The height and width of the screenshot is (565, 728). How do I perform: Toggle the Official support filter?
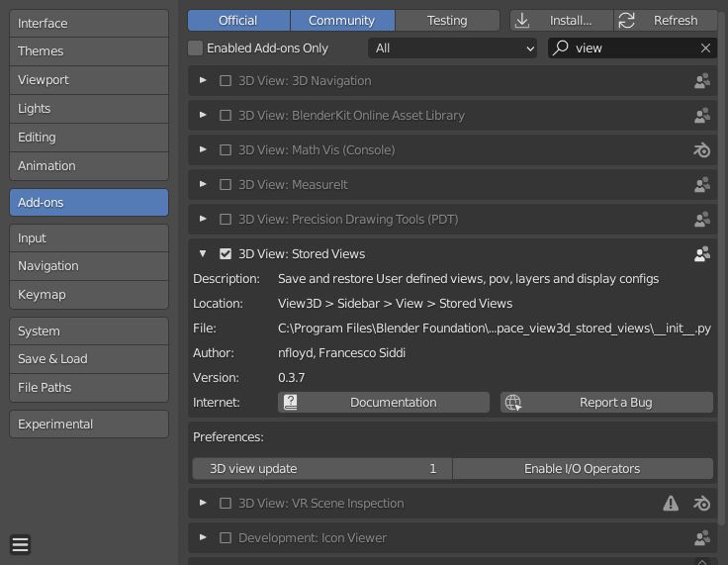point(238,21)
